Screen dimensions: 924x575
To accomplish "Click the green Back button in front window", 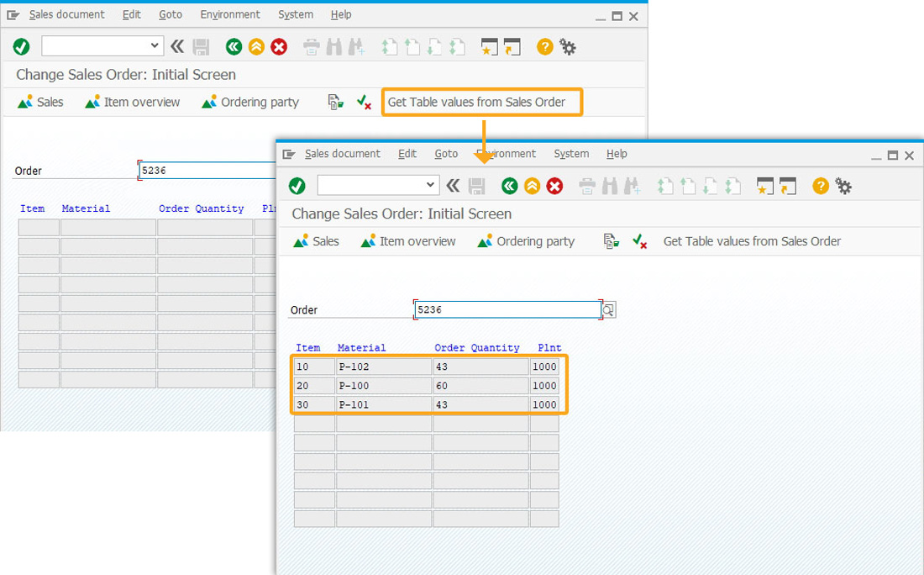I will 510,187.
